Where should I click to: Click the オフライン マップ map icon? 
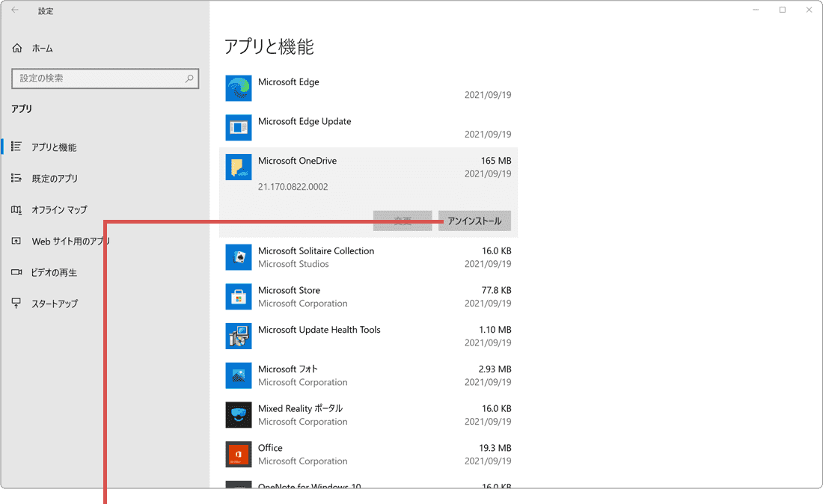click(16, 210)
